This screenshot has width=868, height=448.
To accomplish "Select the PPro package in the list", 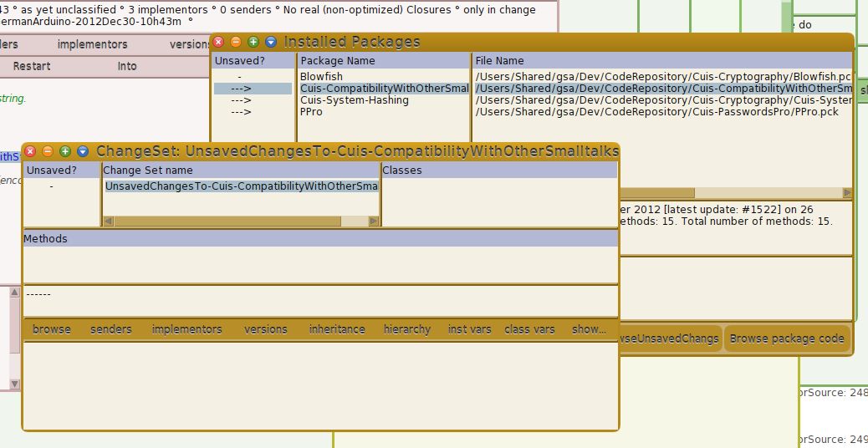I will [311, 112].
